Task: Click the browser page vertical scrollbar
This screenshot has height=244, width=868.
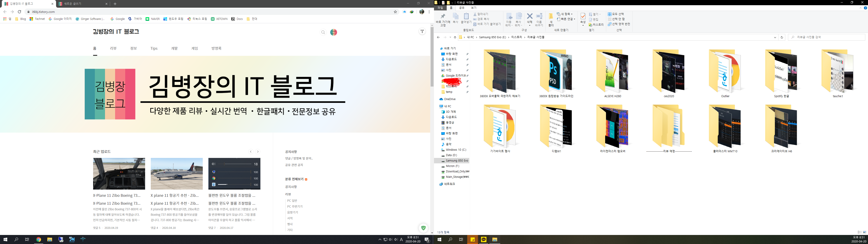Action: click(x=432, y=57)
